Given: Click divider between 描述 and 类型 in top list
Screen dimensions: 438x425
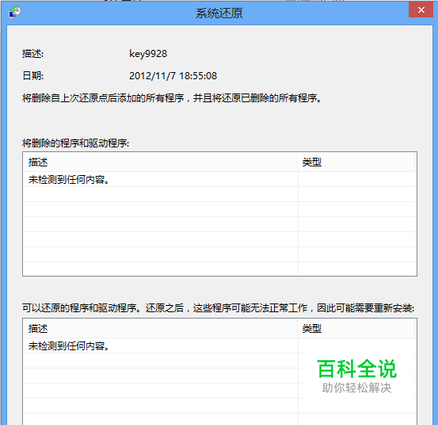Looking at the screenshot, I should [x=298, y=162].
